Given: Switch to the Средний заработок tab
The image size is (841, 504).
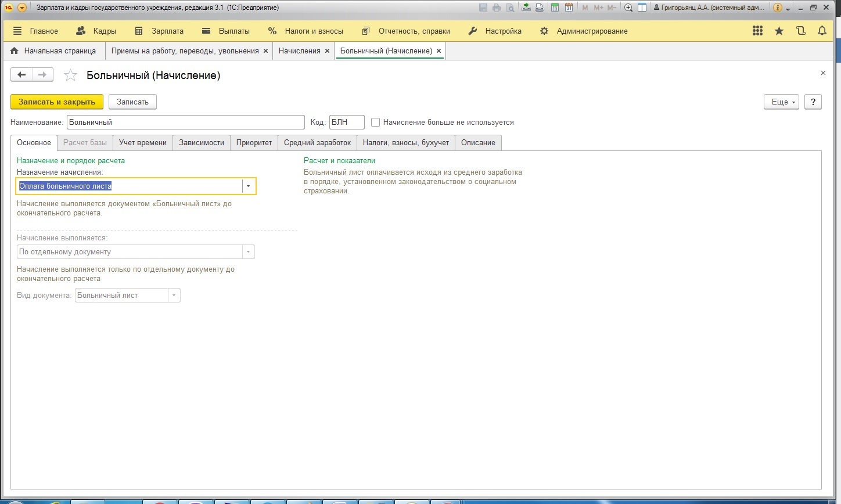Looking at the screenshot, I should click(317, 142).
